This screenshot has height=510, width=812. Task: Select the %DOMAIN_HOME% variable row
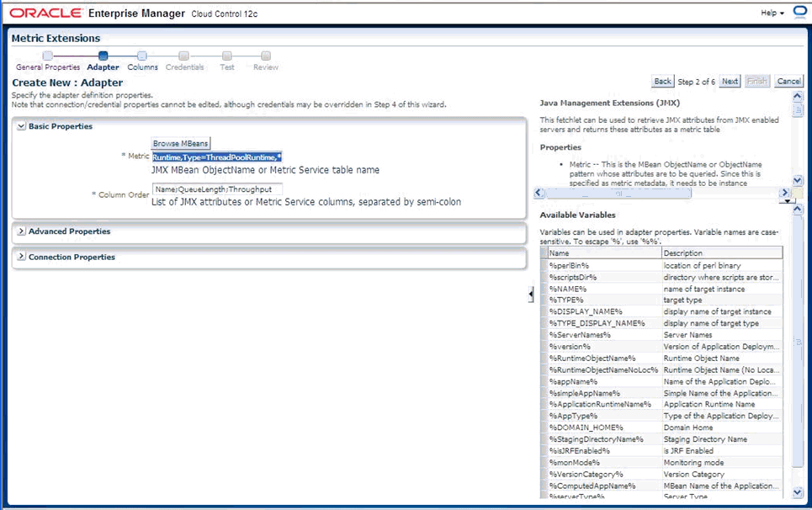coord(661,428)
